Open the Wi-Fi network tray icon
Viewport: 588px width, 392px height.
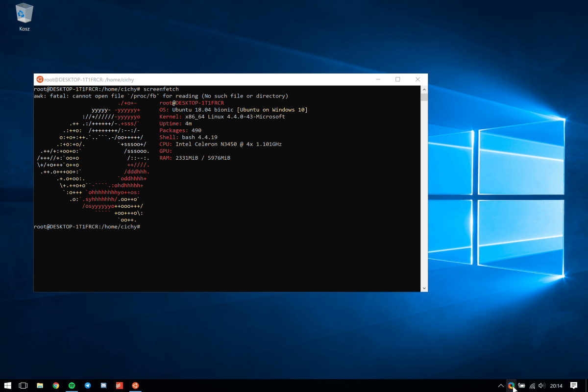click(532, 386)
